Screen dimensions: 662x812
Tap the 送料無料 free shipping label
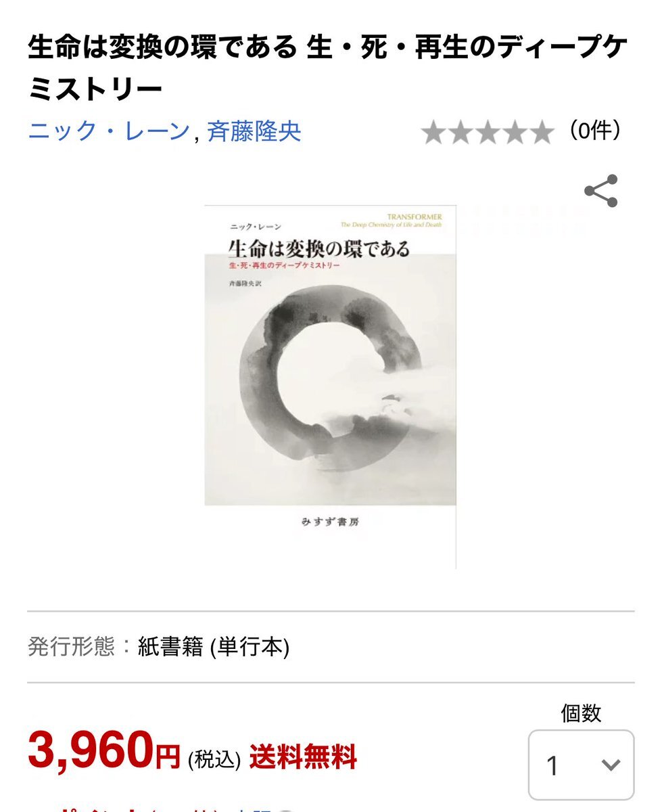pyautogui.click(x=303, y=756)
